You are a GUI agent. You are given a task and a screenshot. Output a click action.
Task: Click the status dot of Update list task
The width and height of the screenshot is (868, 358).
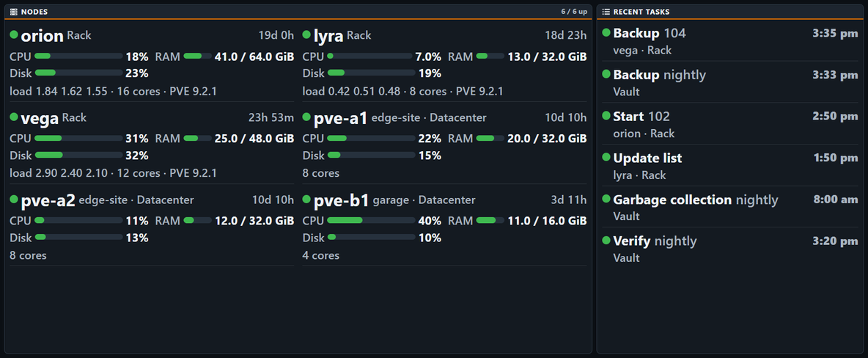(x=606, y=158)
